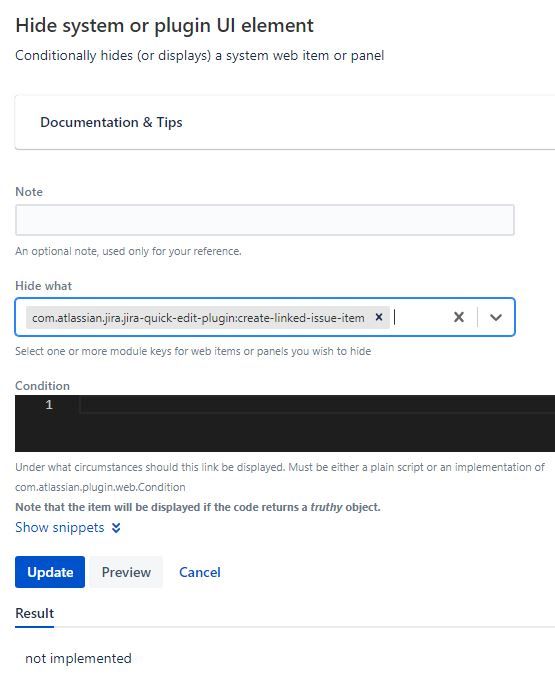Click the Condition label above the editor

click(42, 385)
